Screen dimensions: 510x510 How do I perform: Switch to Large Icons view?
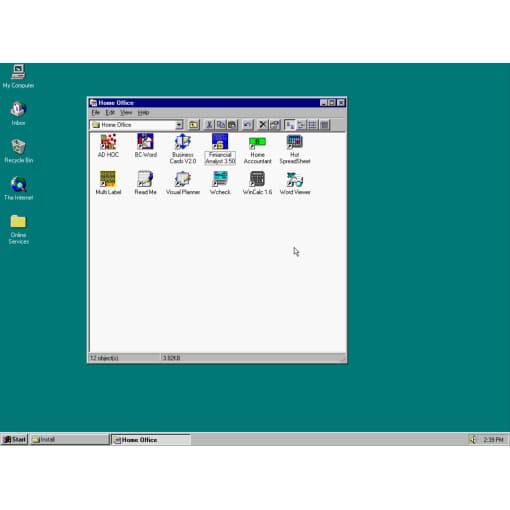click(290, 125)
